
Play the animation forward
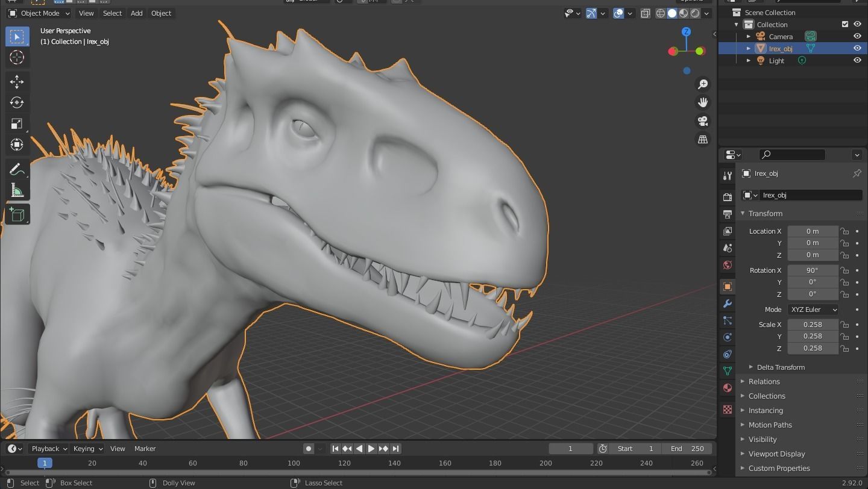coord(371,449)
